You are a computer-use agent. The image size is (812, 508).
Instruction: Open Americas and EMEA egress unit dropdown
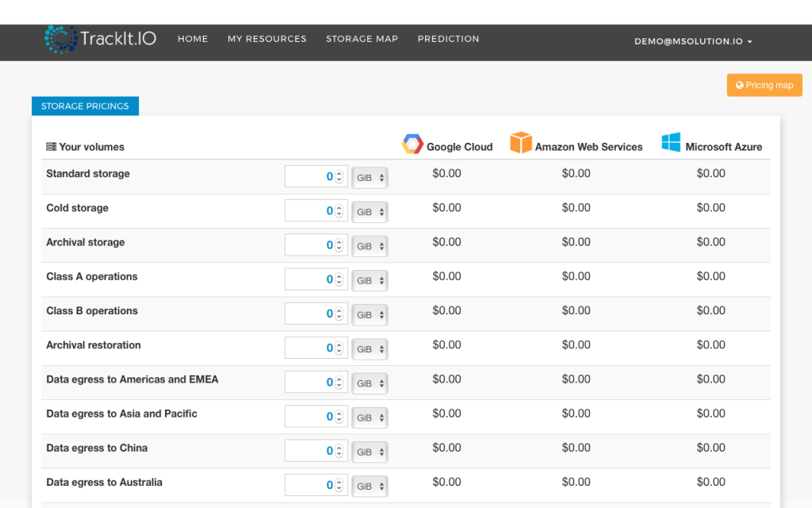370,383
